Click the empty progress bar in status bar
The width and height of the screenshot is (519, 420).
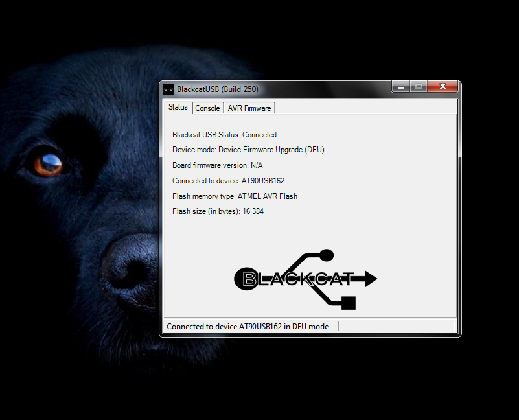pos(396,326)
